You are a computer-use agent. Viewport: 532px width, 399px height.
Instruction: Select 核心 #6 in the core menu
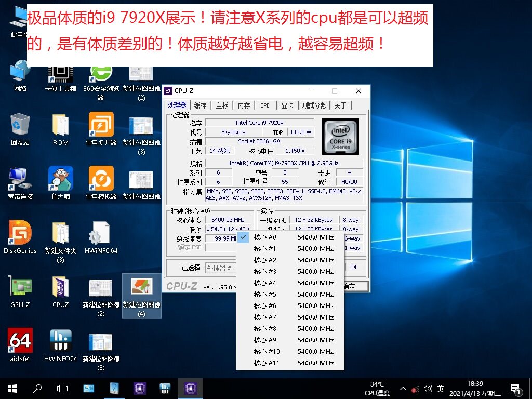coord(290,305)
